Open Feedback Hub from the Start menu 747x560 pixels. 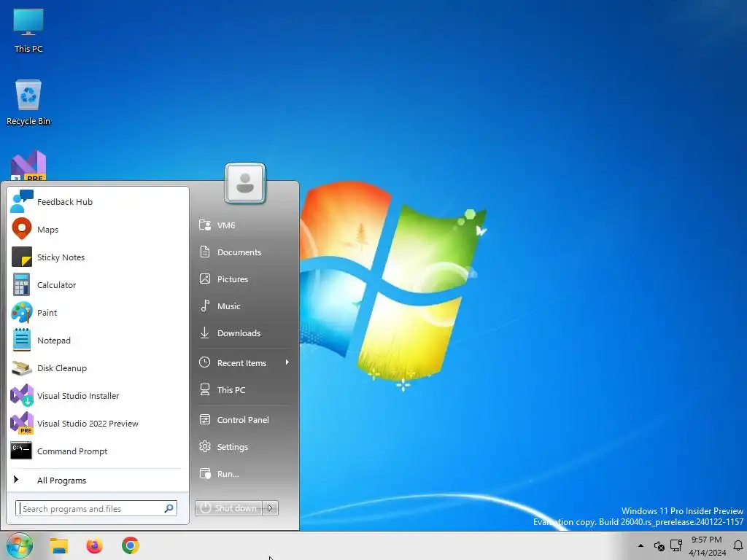pyautogui.click(x=97, y=201)
